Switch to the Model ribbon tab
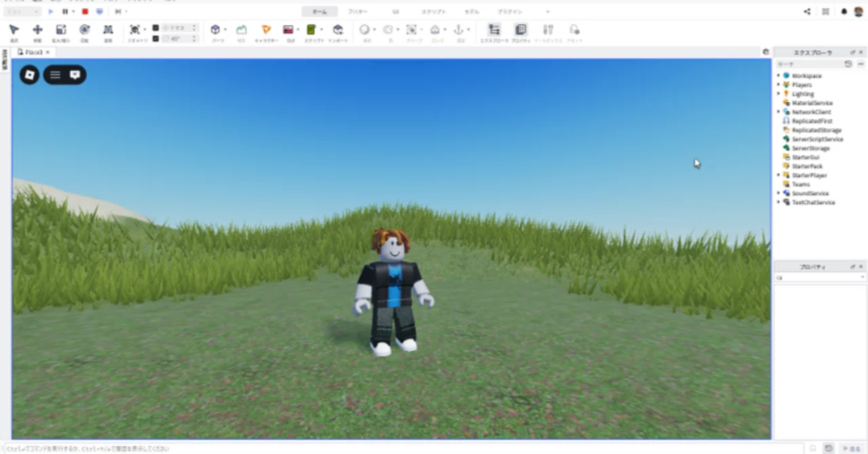Viewport: 868px width, 454px height. point(472,12)
